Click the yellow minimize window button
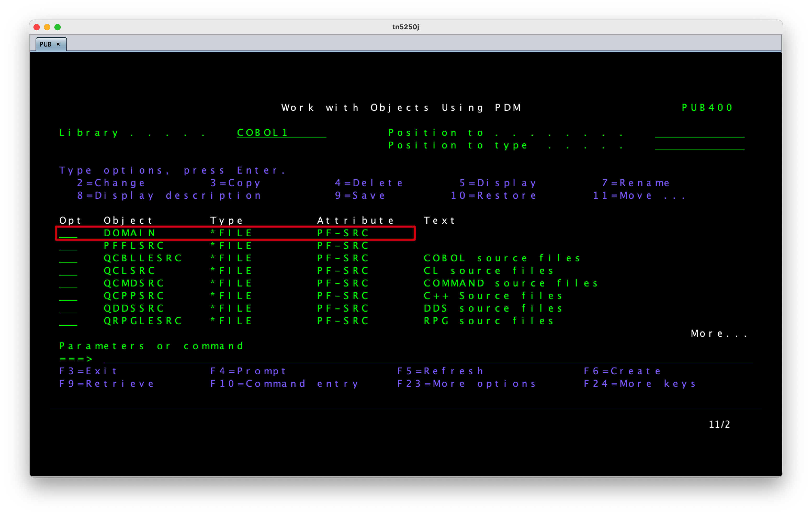Viewport: 812px width, 516px height. 47,27
